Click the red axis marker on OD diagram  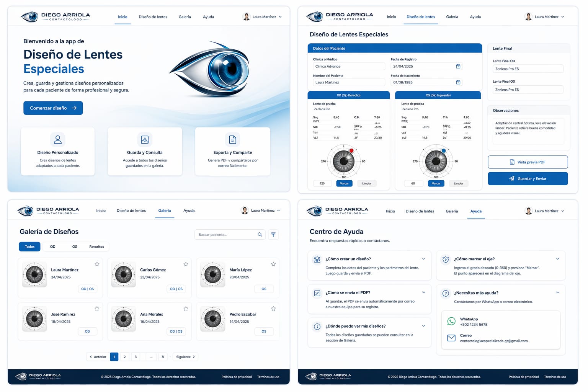[351, 150]
